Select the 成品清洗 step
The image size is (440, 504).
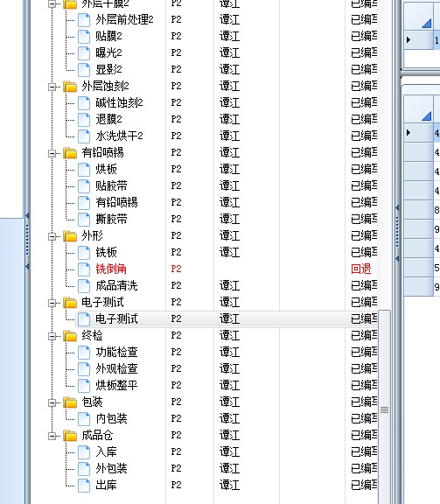coord(116,285)
